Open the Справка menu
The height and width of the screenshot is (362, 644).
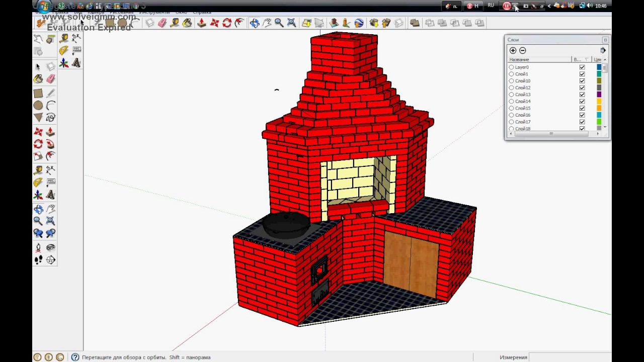coord(202,12)
